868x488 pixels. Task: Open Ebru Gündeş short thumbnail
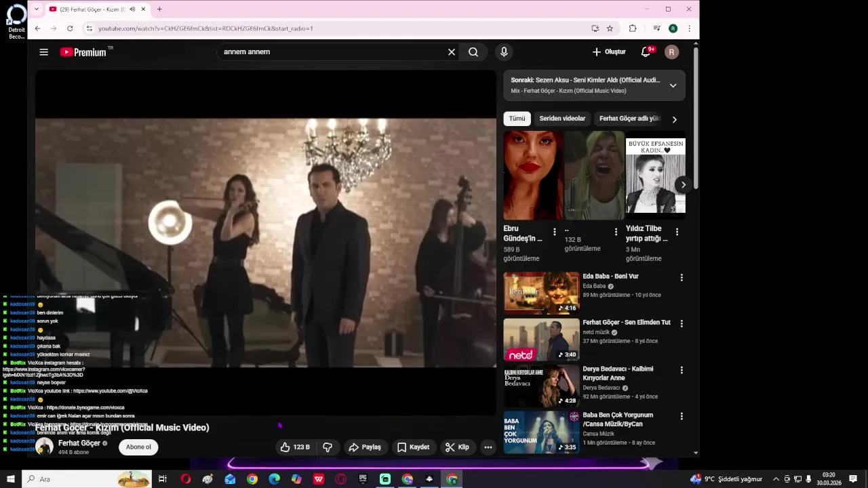(533, 176)
